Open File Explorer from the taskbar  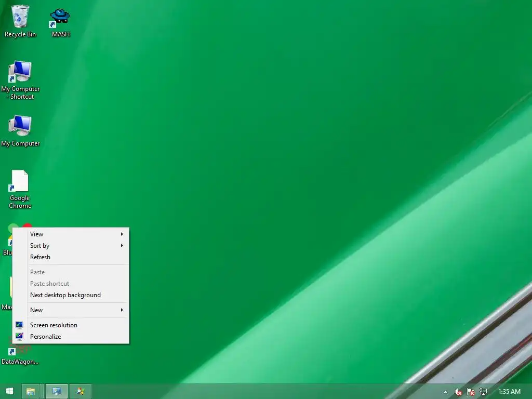click(x=31, y=392)
